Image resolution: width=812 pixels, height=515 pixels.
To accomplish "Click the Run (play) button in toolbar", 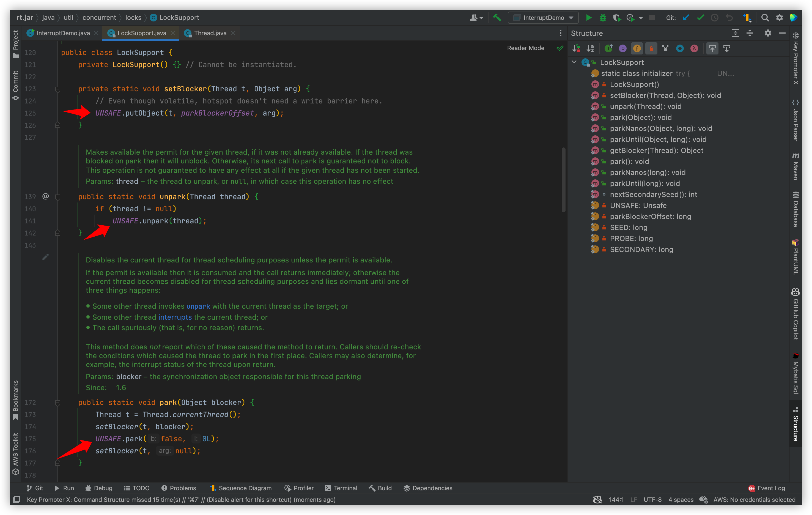I will coord(588,18).
